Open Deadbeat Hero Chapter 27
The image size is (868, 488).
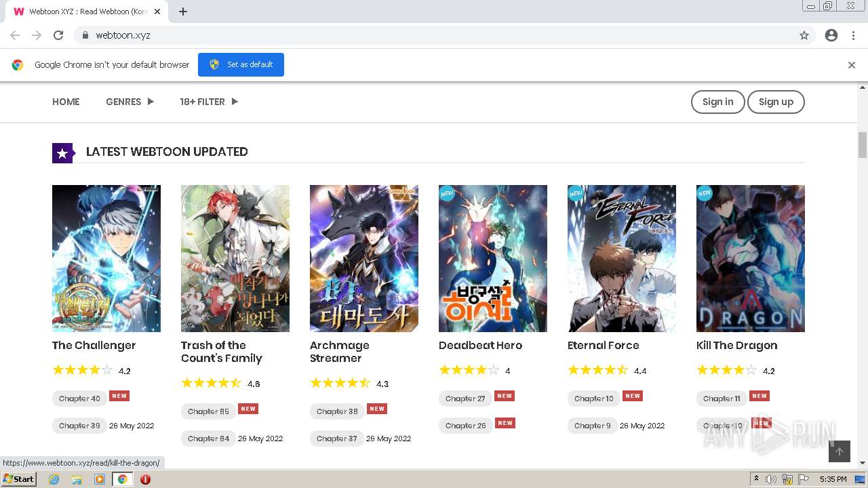tap(465, 399)
